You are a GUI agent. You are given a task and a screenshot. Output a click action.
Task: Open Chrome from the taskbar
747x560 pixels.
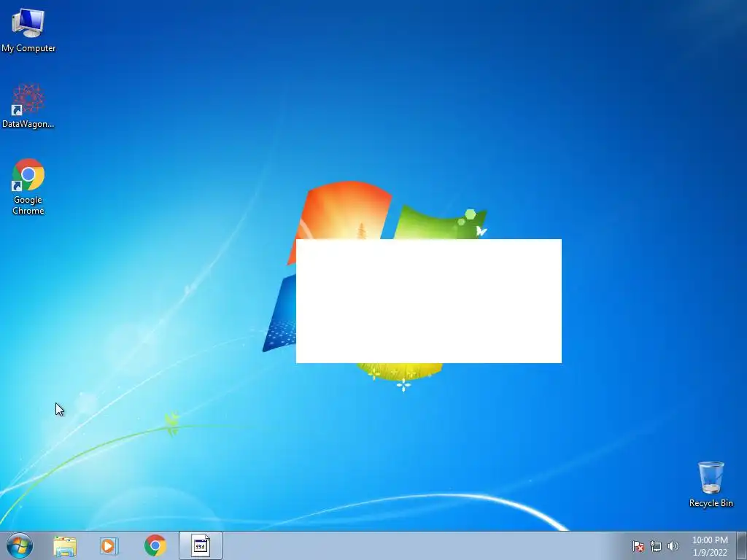(155, 545)
